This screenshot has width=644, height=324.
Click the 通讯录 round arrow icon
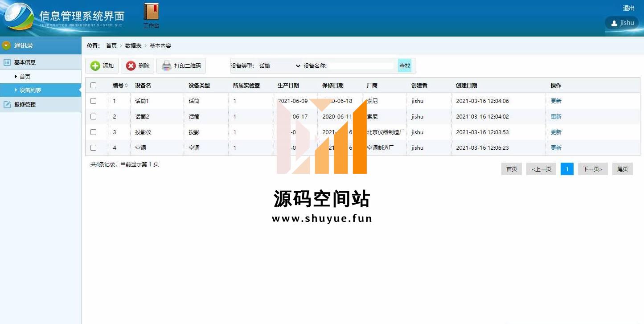6,45
